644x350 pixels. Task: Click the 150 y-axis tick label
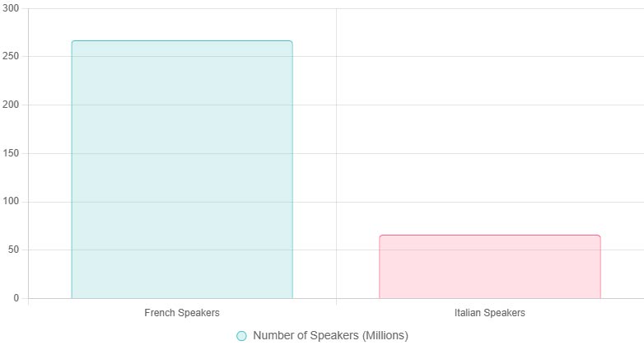click(x=11, y=153)
